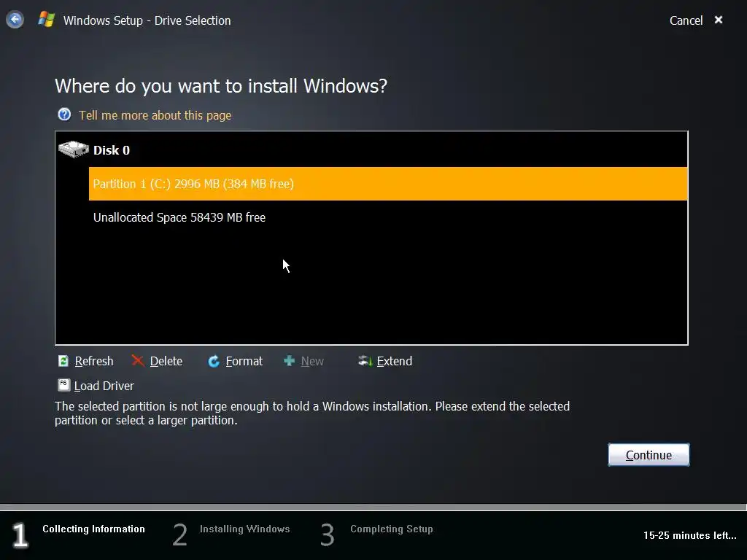747x560 pixels.
Task: Click the greyed-out New link
Action: pyautogui.click(x=312, y=361)
